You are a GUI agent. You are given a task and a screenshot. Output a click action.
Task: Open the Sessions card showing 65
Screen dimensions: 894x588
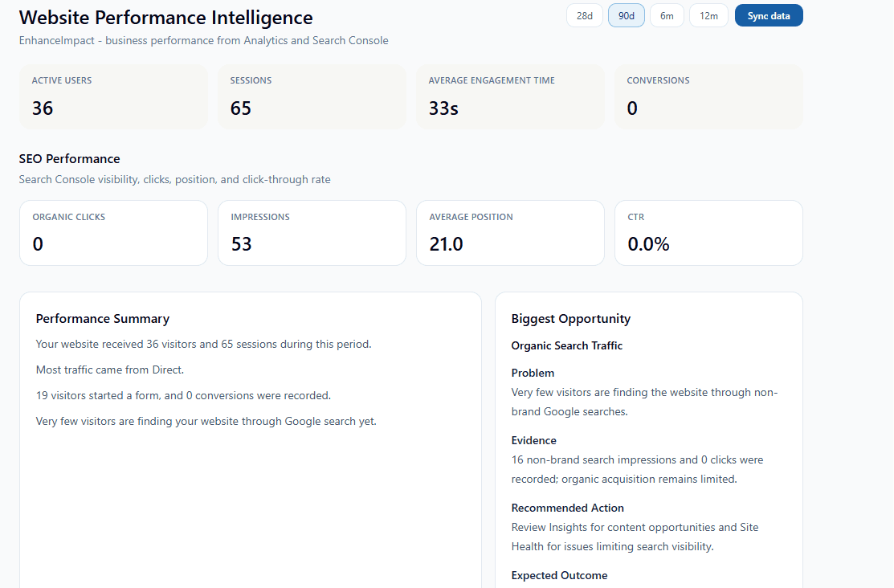(312, 96)
